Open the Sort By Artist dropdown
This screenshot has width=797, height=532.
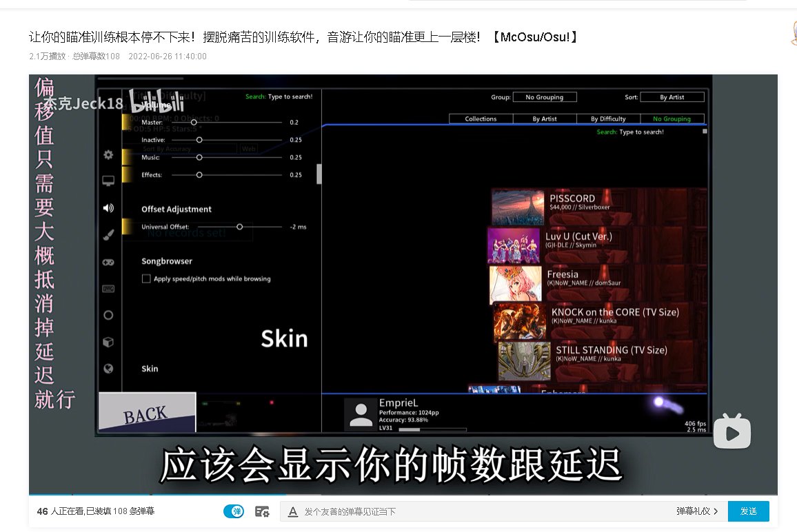coord(672,97)
